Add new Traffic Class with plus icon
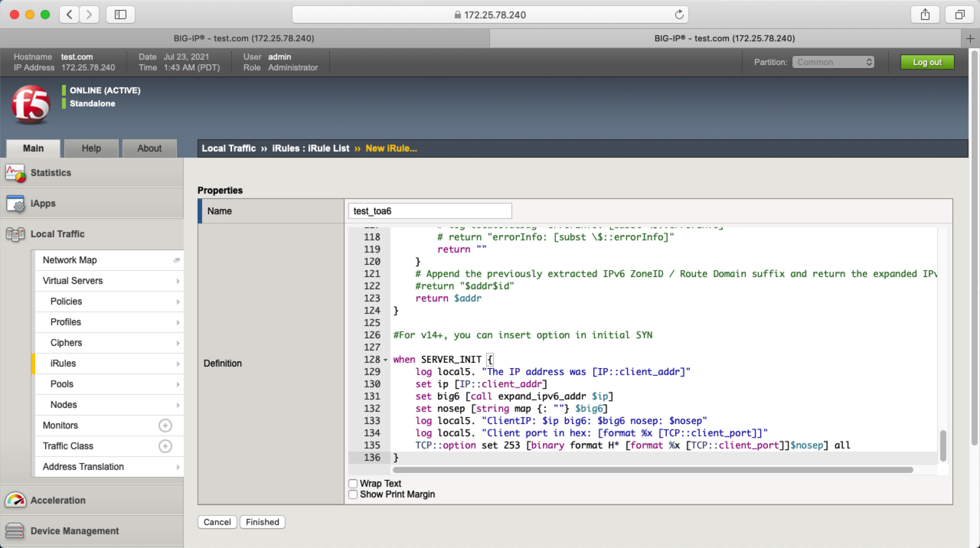The width and height of the screenshot is (980, 548). (165, 446)
